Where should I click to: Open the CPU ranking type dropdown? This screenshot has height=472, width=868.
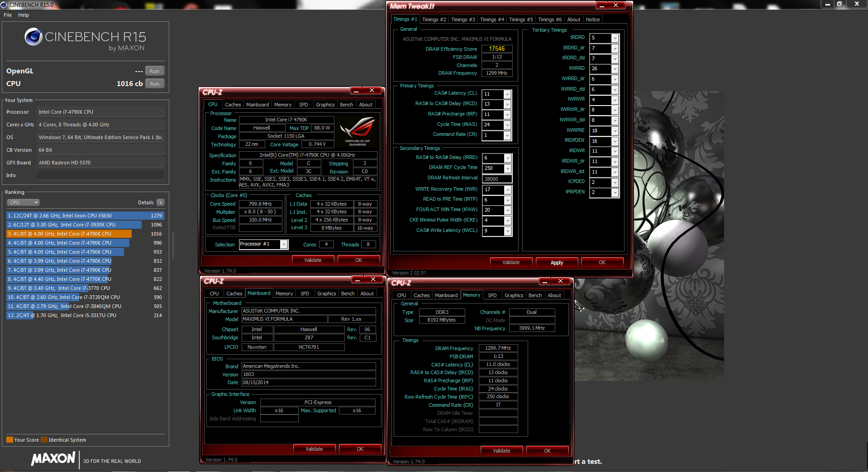click(x=23, y=202)
